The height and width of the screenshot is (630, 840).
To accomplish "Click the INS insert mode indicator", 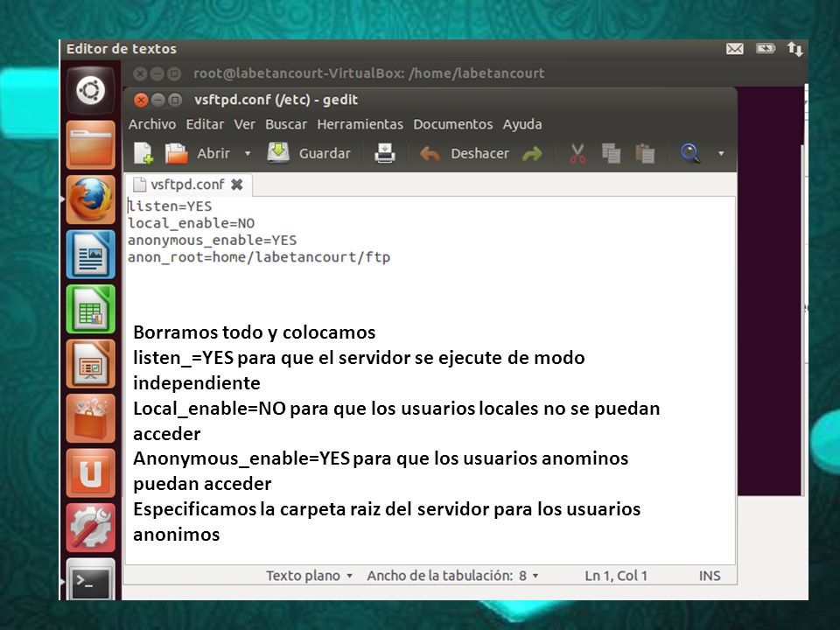I will [710, 576].
